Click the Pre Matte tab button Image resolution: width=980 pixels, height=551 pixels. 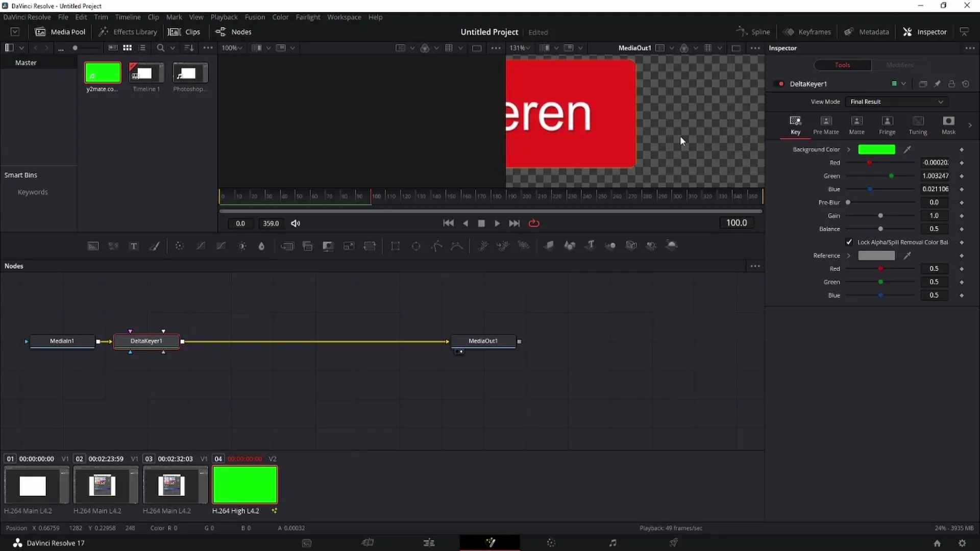[x=826, y=124]
